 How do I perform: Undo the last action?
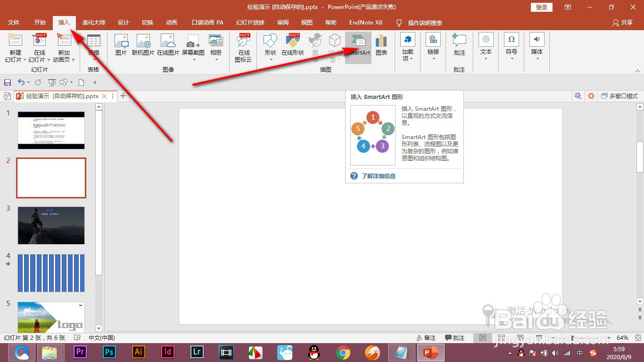click(x=21, y=82)
